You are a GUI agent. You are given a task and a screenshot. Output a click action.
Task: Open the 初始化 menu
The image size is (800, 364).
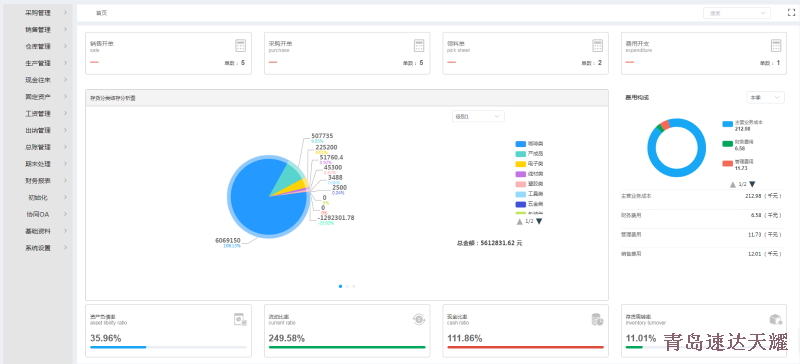tap(38, 198)
